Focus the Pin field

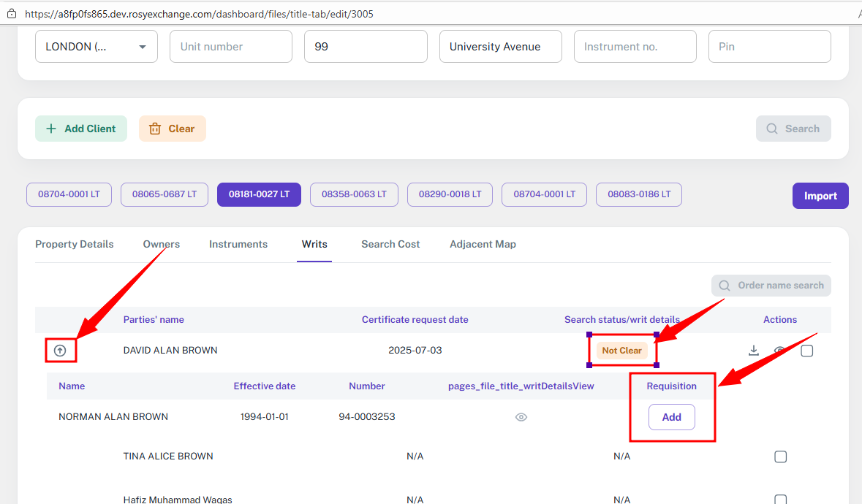[x=770, y=47]
